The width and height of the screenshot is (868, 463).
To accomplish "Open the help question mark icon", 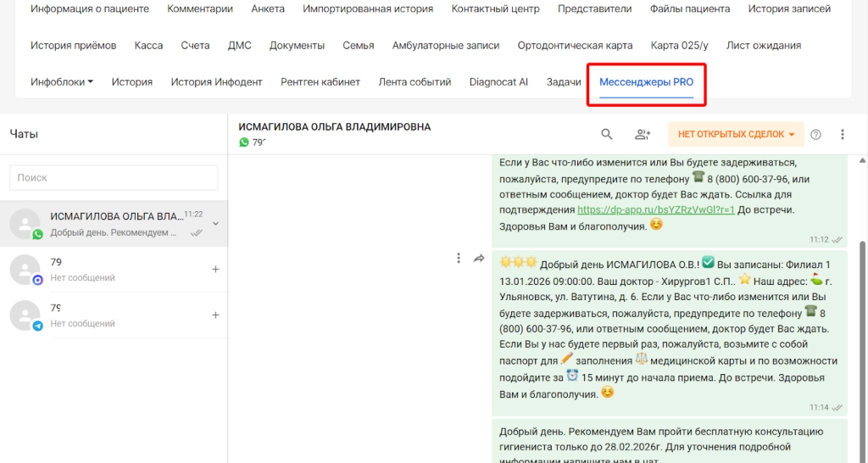I will (x=816, y=134).
